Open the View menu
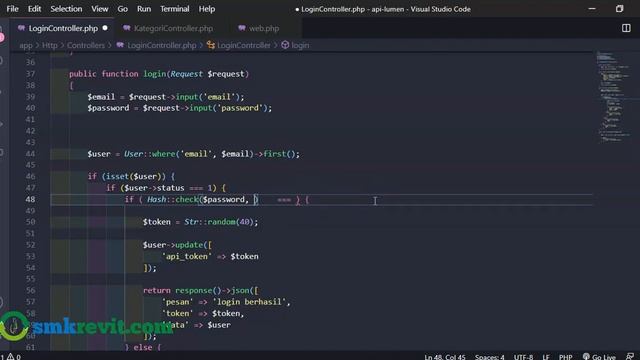This screenshot has height=360, width=640. point(100,9)
